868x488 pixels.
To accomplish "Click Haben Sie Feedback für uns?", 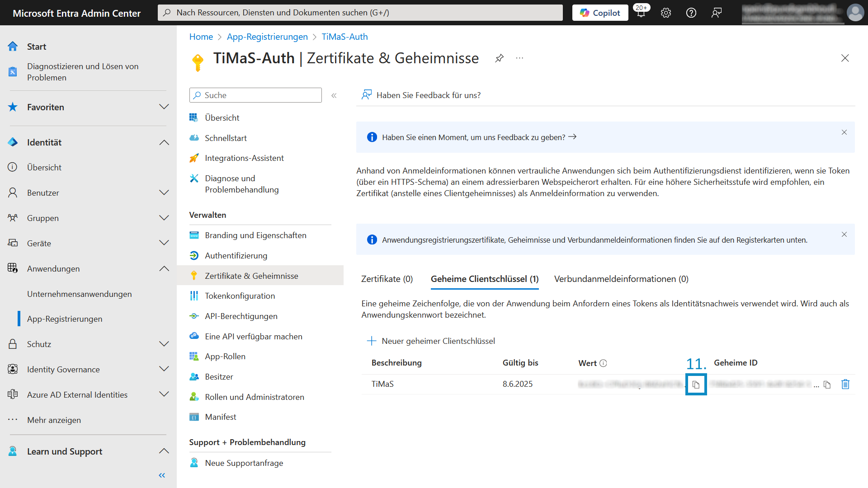I will (421, 95).
